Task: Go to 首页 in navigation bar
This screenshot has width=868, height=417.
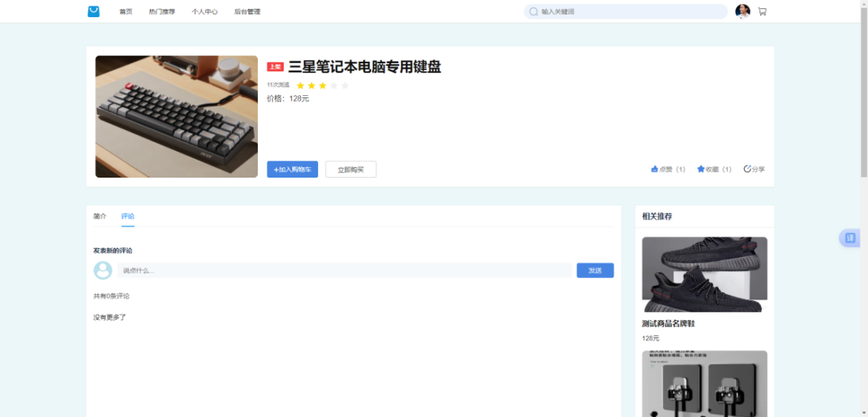Action: click(x=126, y=12)
